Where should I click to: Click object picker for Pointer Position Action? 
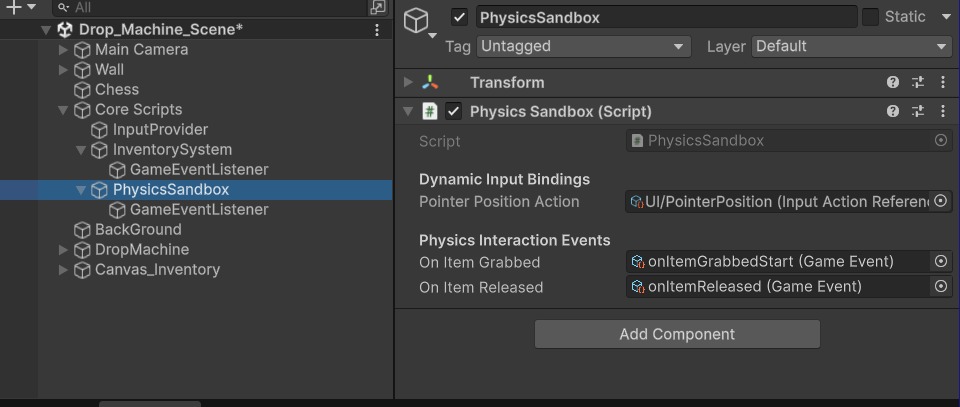tap(941, 201)
